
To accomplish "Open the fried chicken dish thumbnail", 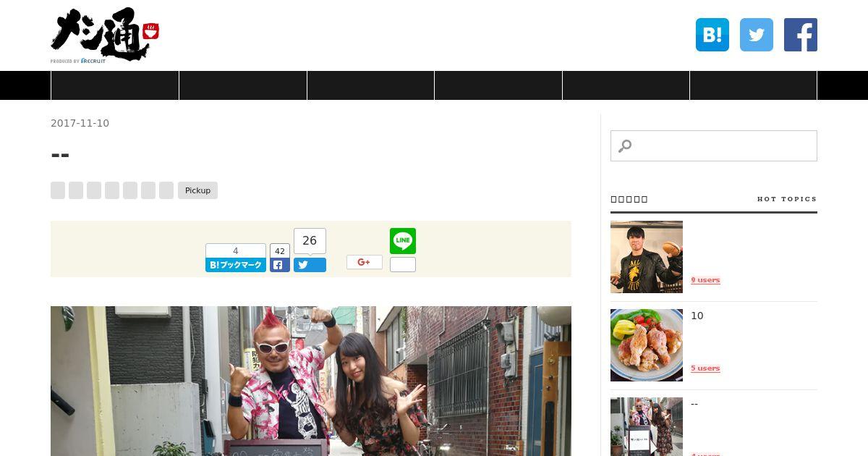I will pos(647,345).
